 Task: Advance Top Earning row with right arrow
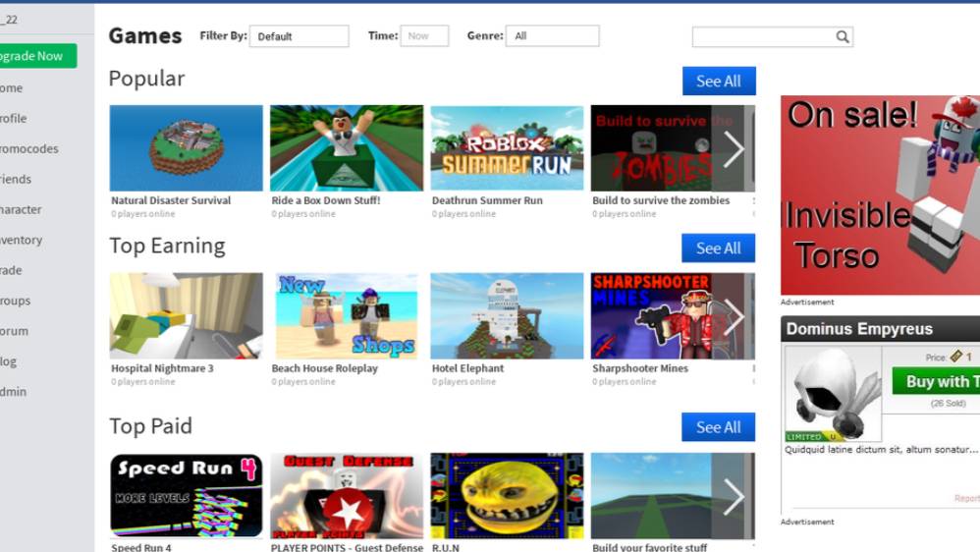[x=734, y=316]
